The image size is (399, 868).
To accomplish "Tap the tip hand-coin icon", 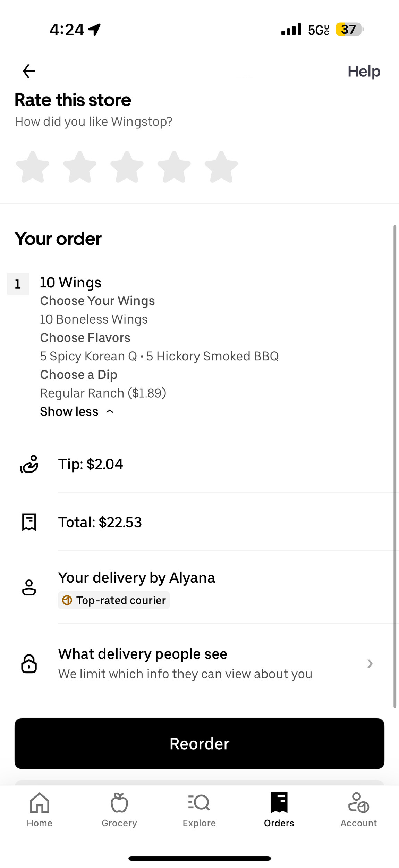I will pos(29,464).
